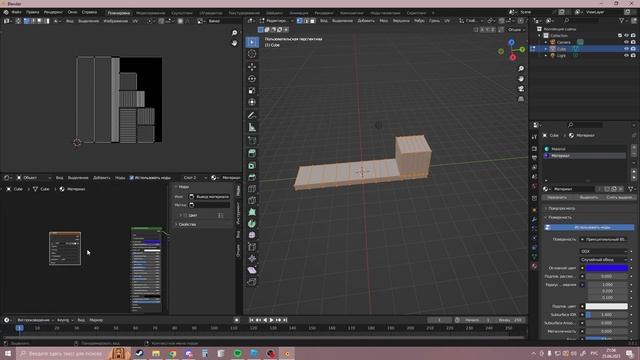Select the Annotate pencil tool
Image resolution: width=640 pixels, height=360 pixels.
[x=252, y=116]
